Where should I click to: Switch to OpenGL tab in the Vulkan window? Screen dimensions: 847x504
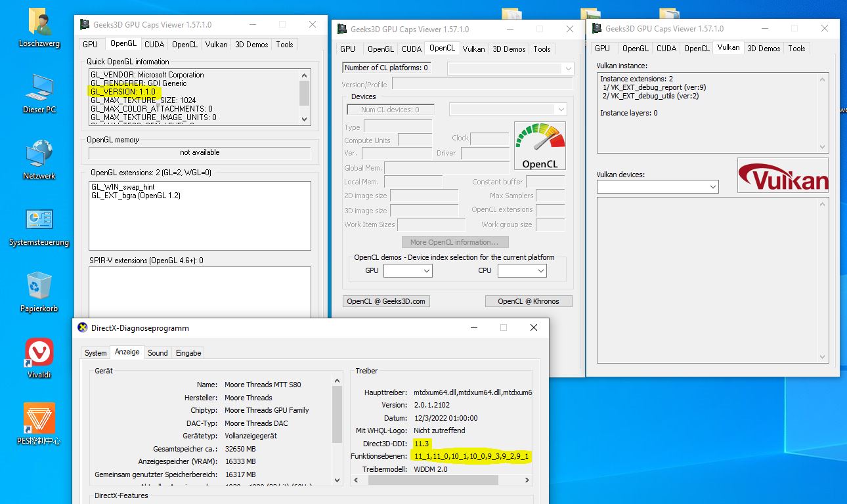[636, 49]
